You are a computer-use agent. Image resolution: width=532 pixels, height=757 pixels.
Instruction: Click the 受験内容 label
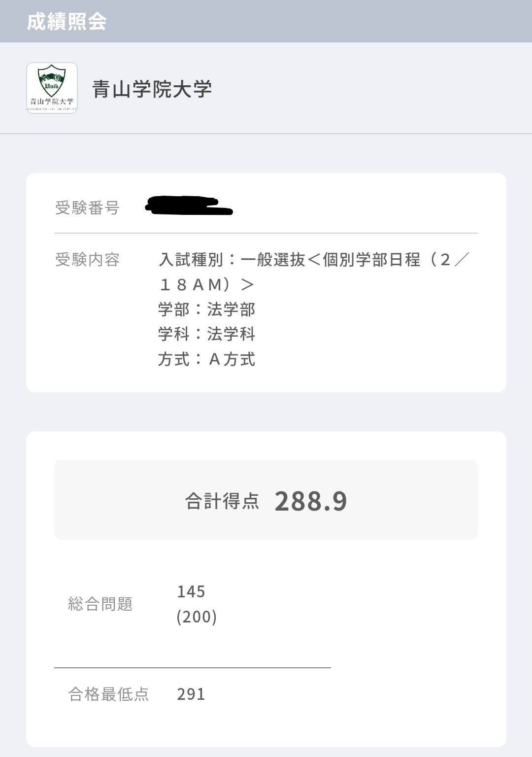(87, 260)
